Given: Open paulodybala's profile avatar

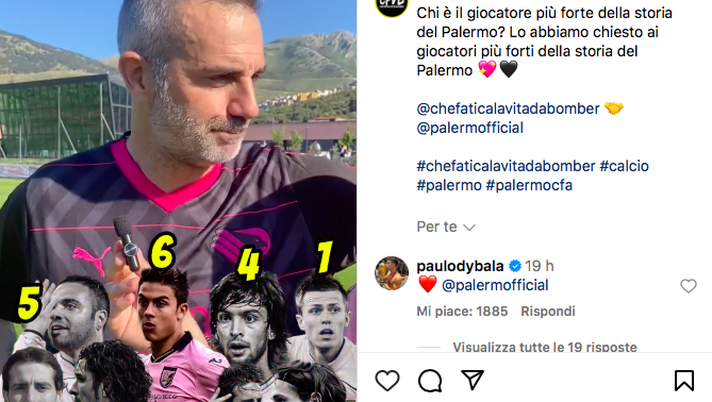Looking at the screenshot, I should (391, 273).
